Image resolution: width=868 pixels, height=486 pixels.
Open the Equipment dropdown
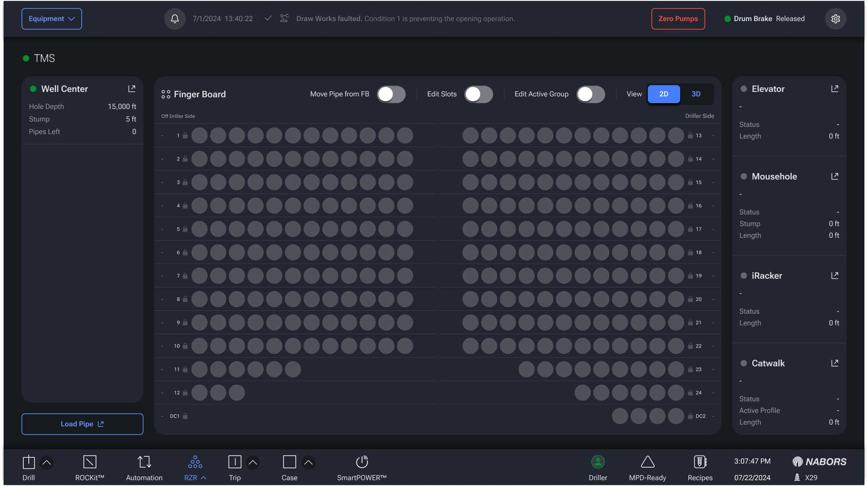click(52, 19)
